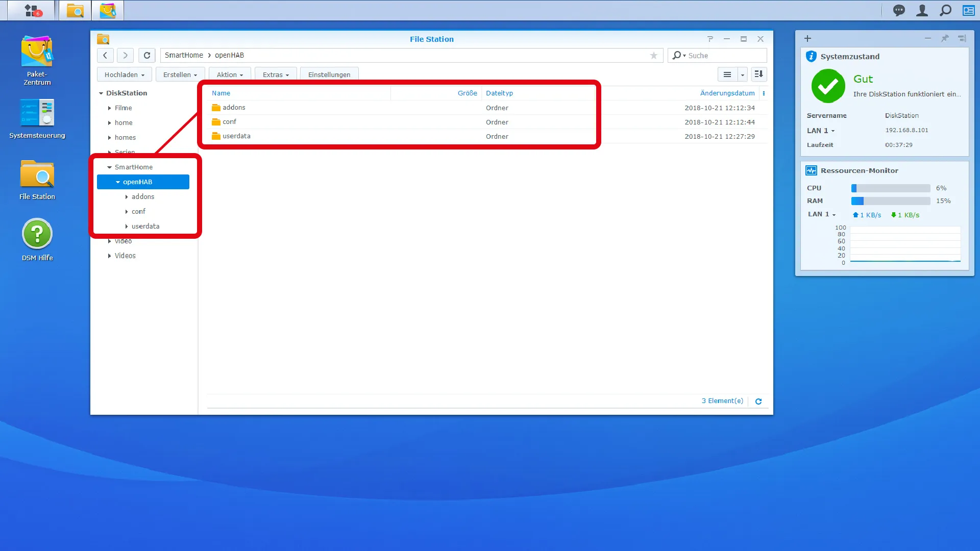Click the sort order icon

759,74
